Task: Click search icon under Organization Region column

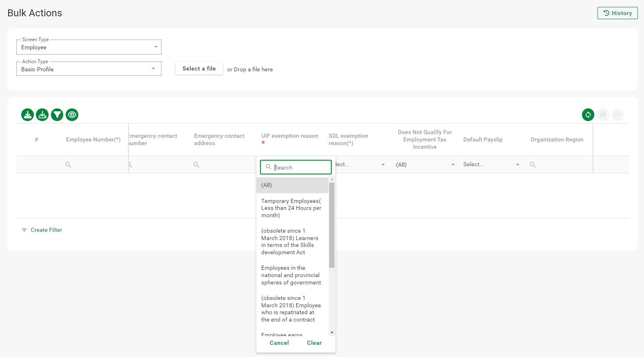Action: (533, 165)
